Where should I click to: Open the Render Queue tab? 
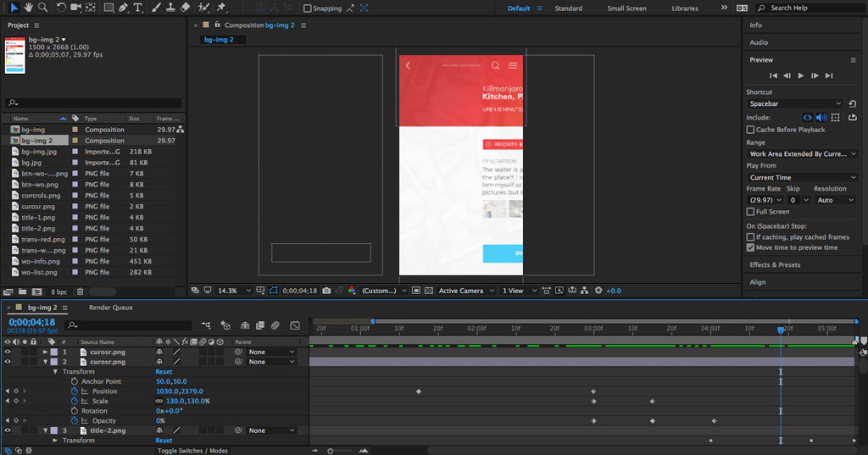pyautogui.click(x=111, y=308)
